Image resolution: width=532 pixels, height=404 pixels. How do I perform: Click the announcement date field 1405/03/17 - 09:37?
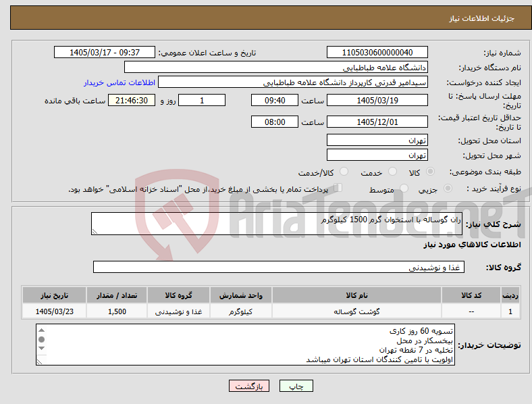[x=105, y=52]
